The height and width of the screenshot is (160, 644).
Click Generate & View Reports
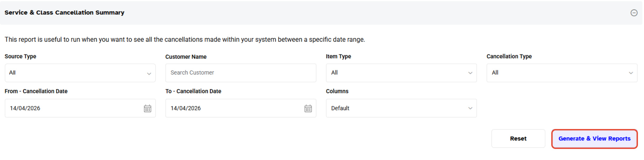[x=594, y=139]
